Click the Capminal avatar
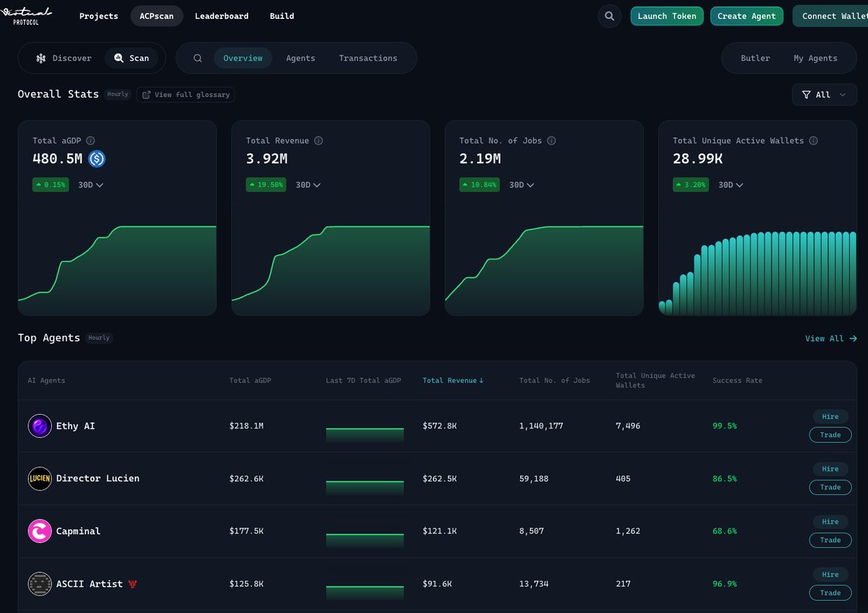The image size is (868, 613). point(40,531)
